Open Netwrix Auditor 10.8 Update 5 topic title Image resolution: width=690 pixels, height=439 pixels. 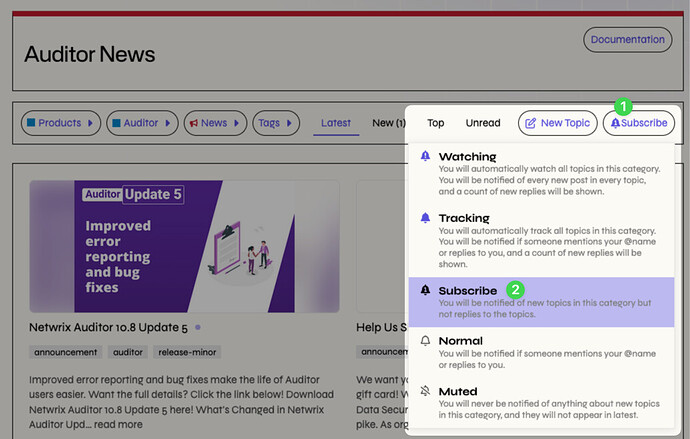[108, 327]
